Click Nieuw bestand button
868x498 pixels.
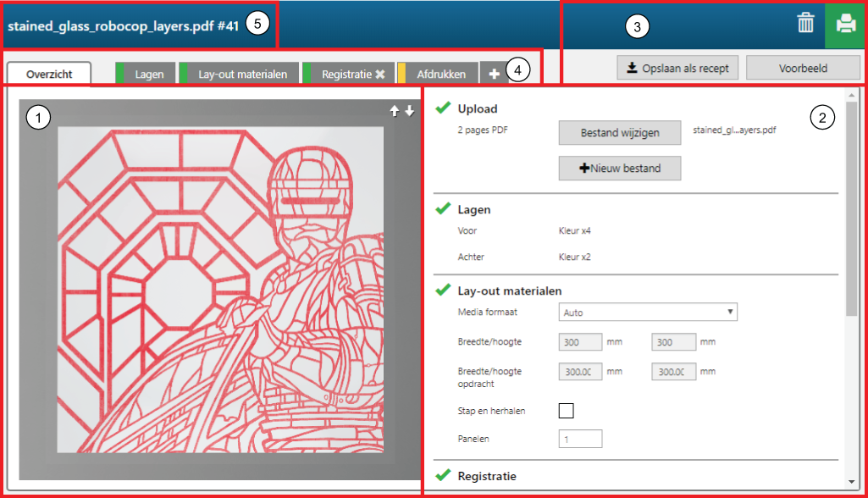click(x=620, y=169)
